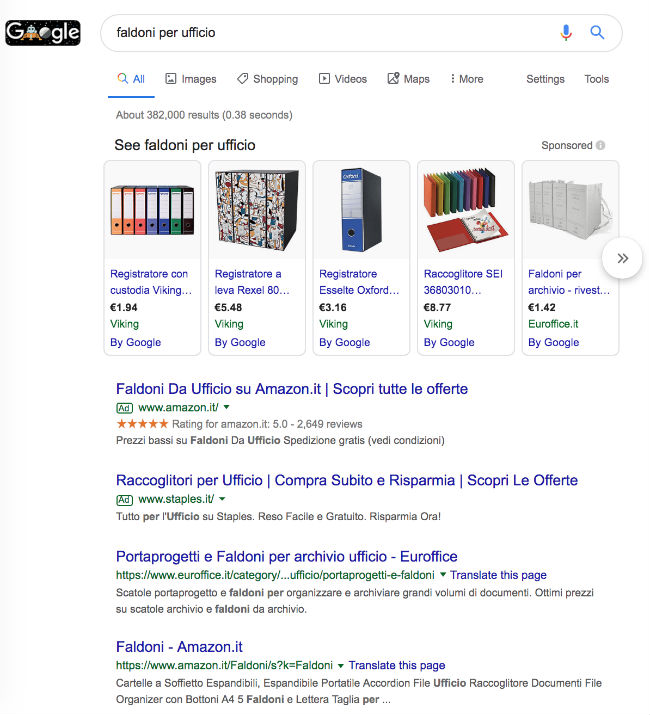Translate the Faldoni Amazon.it page

397,665
